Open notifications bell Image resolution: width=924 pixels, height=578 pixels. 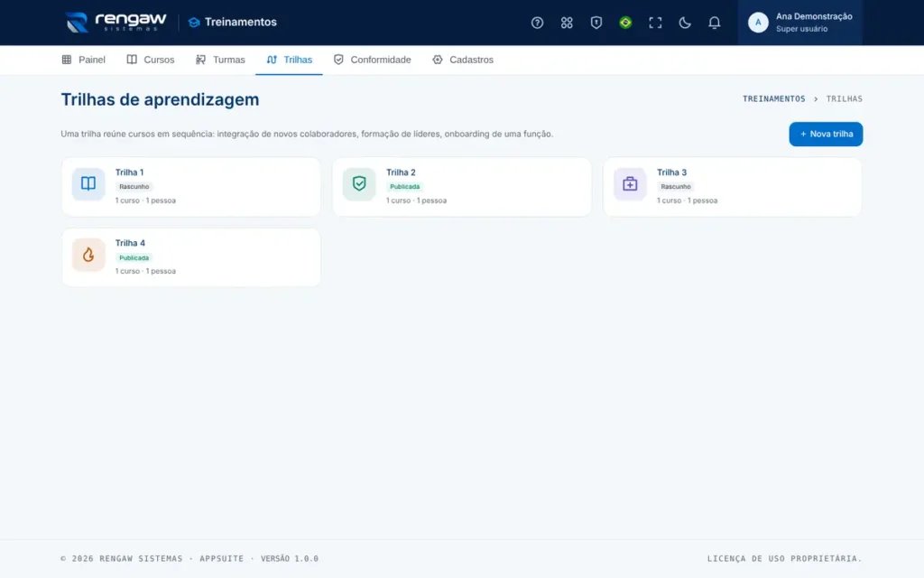point(714,23)
